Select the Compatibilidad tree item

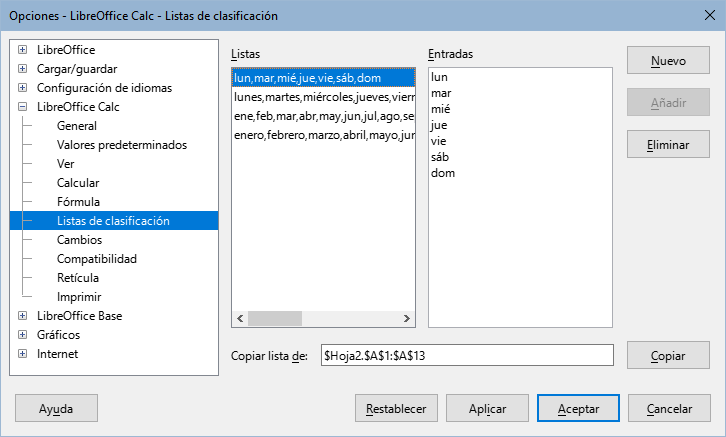coord(97,259)
